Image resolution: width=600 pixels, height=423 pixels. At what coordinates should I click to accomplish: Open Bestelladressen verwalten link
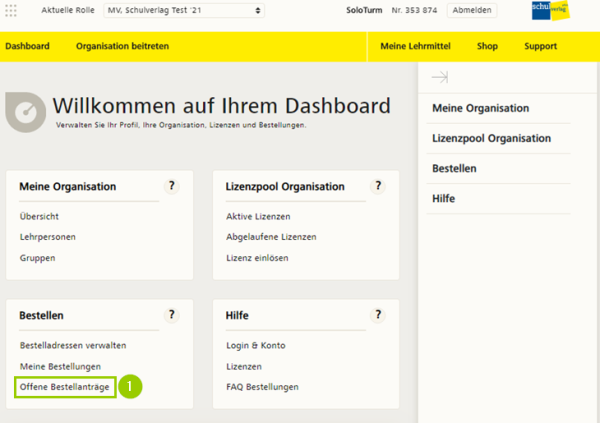pos(73,345)
